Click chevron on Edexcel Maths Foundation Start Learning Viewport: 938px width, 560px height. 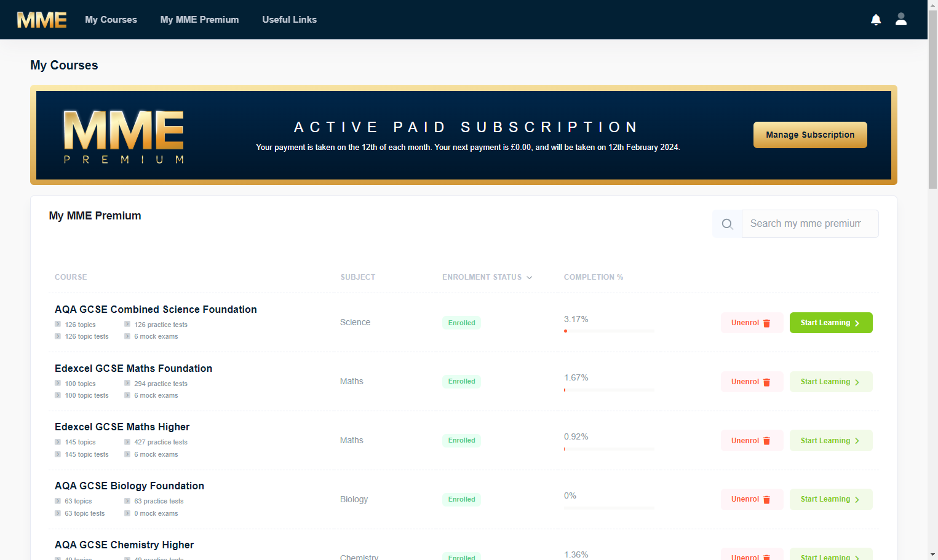click(857, 382)
